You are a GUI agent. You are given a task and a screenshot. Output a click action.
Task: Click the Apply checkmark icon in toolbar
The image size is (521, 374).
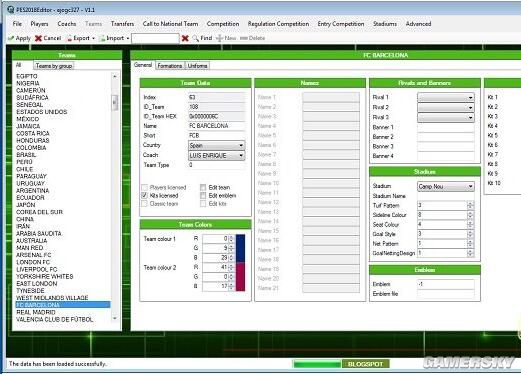point(11,38)
